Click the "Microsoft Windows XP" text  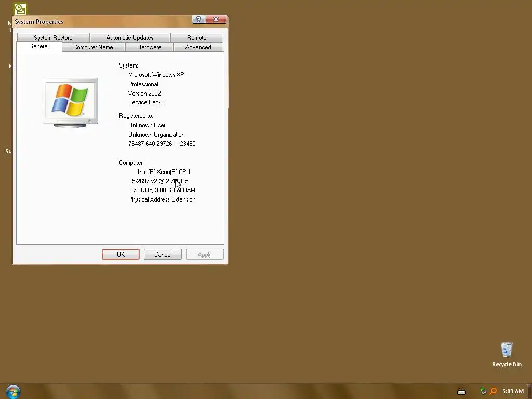coord(156,75)
